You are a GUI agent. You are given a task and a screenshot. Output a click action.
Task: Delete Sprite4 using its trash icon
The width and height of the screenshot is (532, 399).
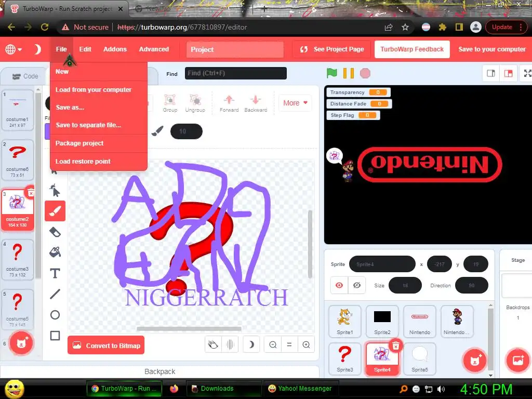coord(395,345)
